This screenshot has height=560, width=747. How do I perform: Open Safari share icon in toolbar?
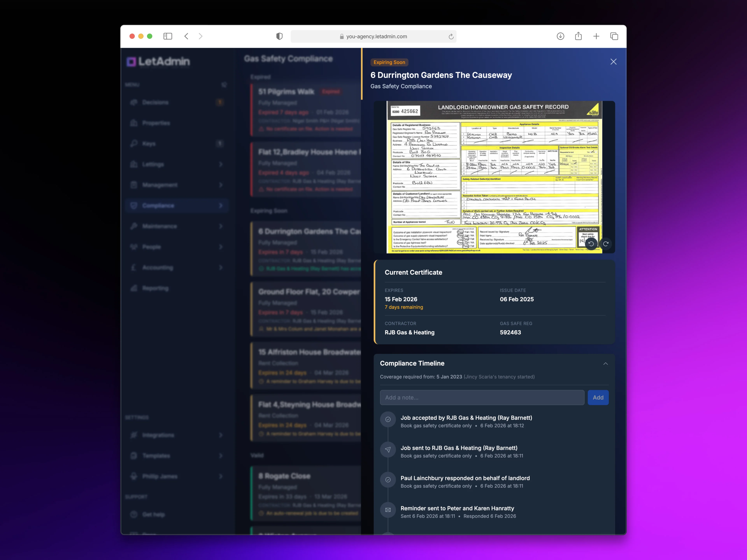[x=578, y=36]
